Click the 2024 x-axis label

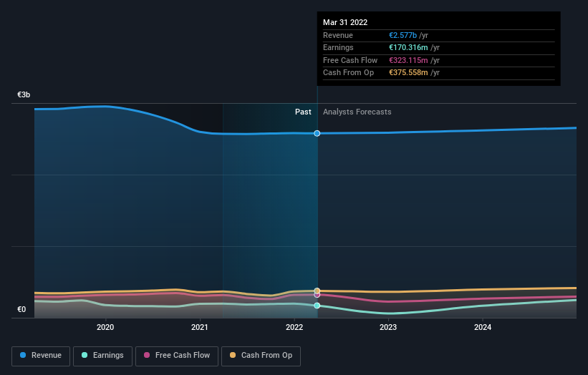point(483,327)
